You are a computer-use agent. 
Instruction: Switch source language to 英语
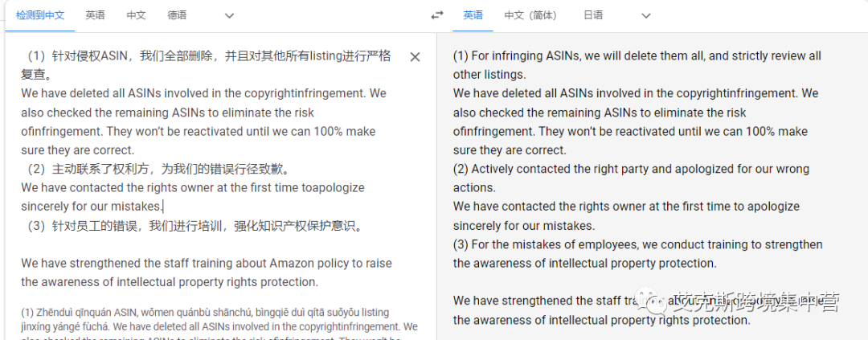pos(96,15)
